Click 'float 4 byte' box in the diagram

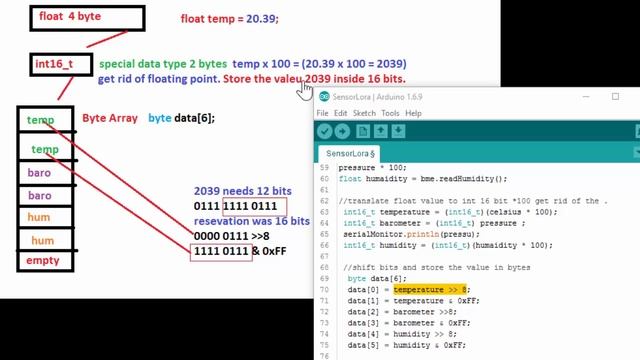87,18
